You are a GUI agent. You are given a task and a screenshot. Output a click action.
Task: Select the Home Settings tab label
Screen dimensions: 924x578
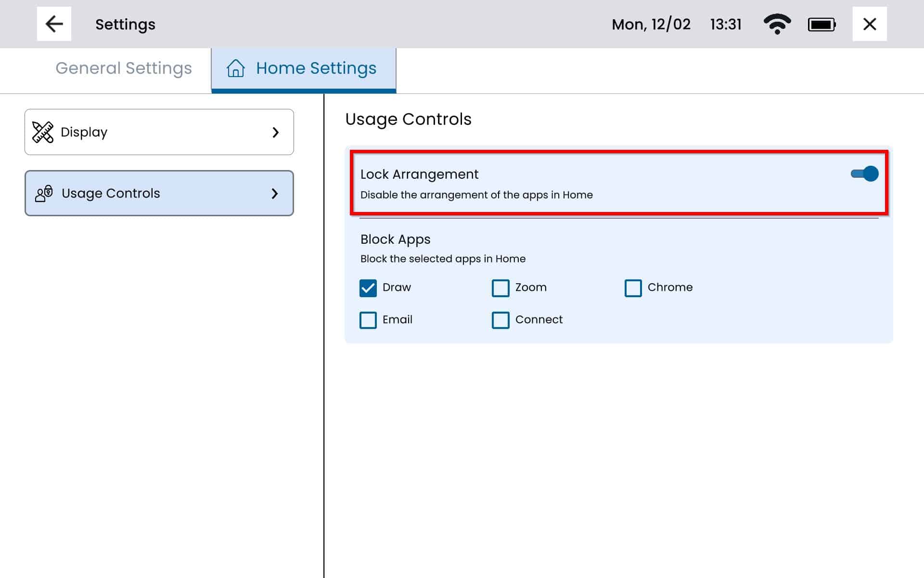(316, 68)
